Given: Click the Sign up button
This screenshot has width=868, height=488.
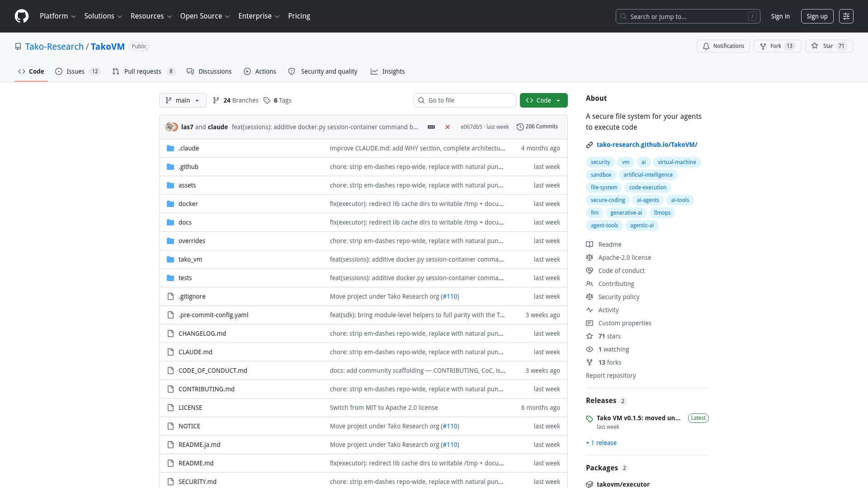Looking at the screenshot, I should tap(817, 16).
